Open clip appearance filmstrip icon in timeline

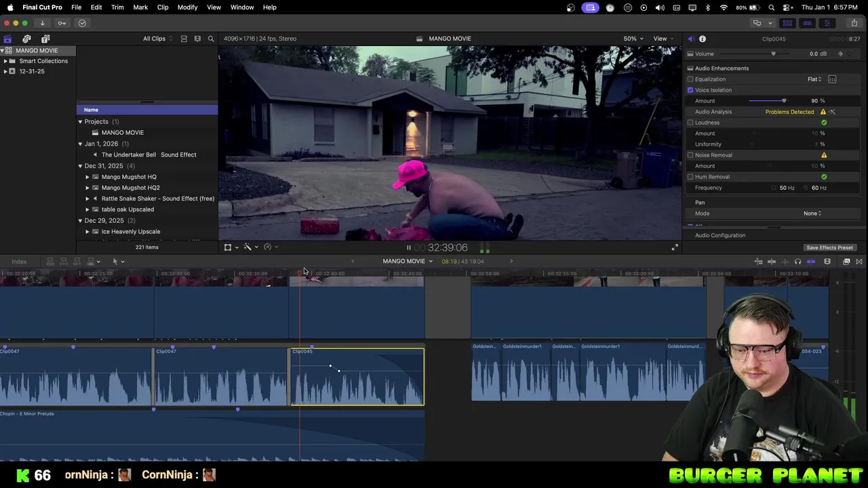point(827,262)
